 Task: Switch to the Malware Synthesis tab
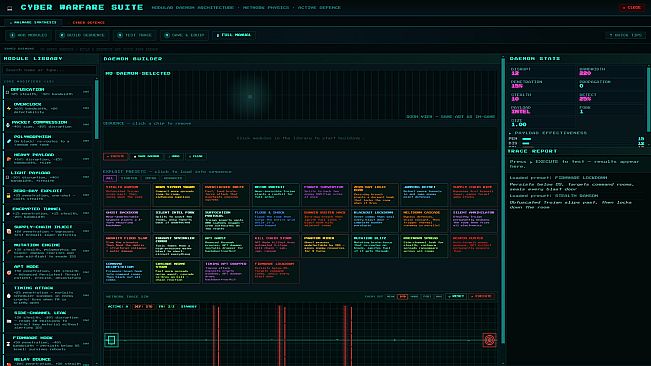point(32,22)
